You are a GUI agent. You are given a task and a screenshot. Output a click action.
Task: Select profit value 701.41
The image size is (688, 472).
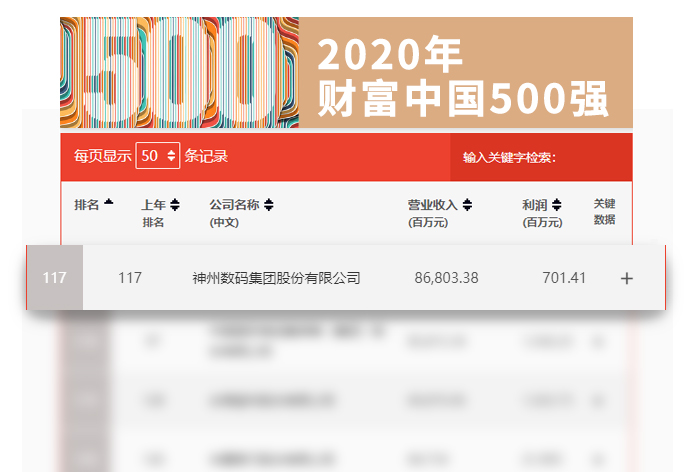(x=564, y=278)
